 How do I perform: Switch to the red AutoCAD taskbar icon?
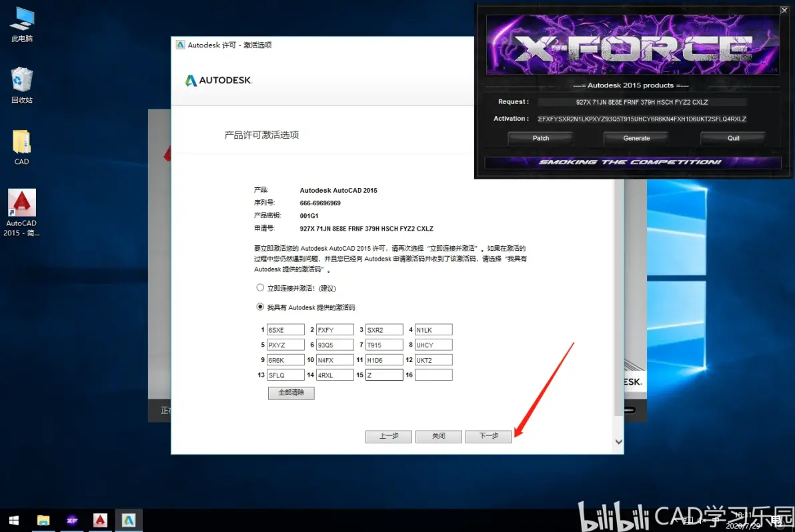(101, 521)
